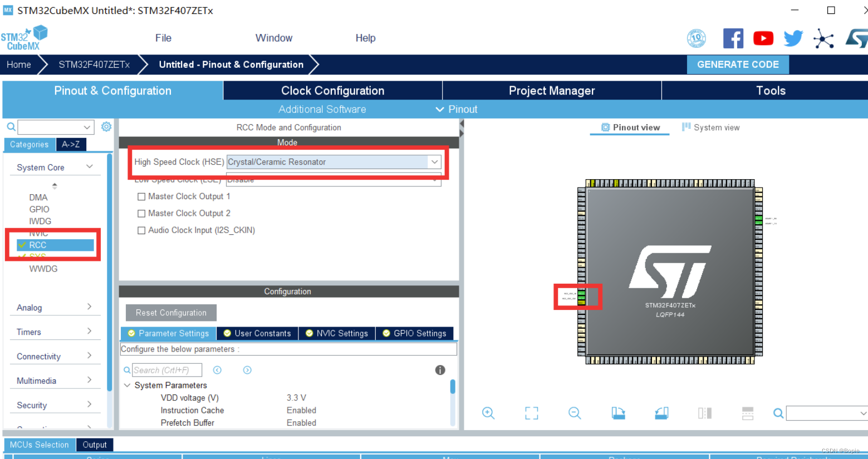Enable Master Clock Output 1

(x=141, y=196)
